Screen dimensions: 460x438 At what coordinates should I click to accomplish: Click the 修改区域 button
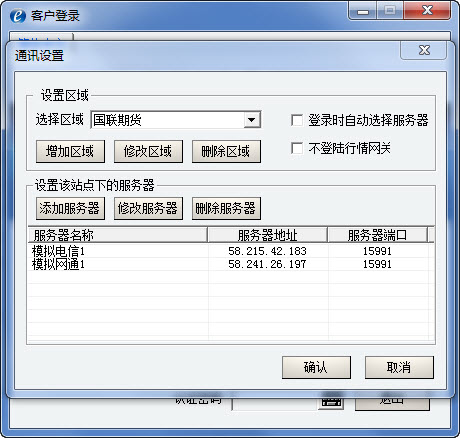click(x=148, y=152)
